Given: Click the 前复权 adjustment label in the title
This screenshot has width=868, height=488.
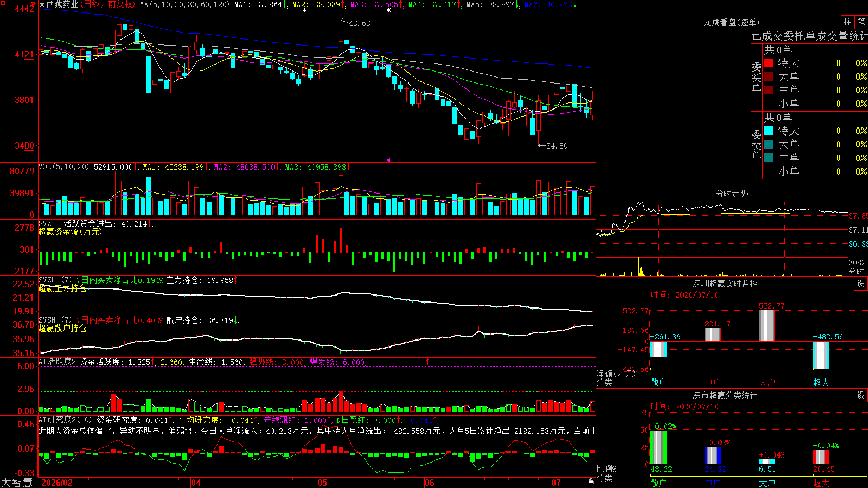Looking at the screenshot, I should click(x=120, y=4).
